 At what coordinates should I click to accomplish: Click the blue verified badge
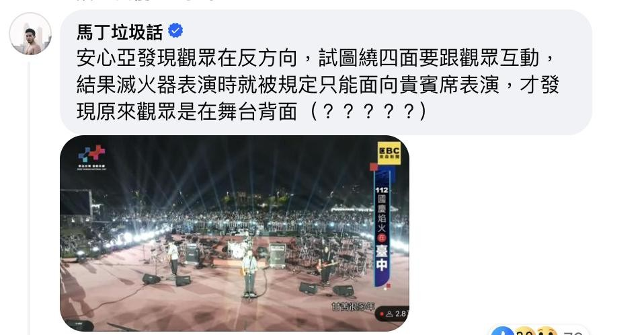[175, 30]
